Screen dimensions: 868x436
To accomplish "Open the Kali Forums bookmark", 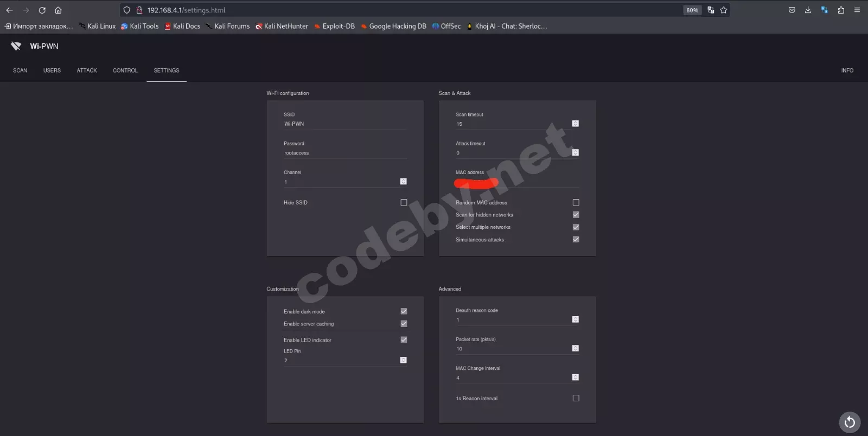I will coord(227,26).
